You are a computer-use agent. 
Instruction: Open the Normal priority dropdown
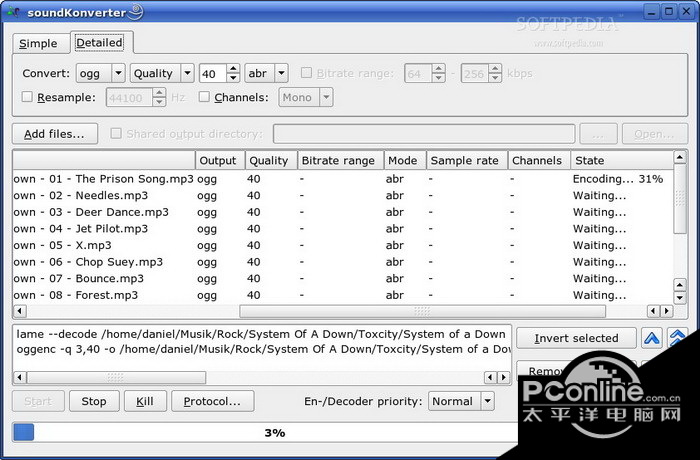coord(461,401)
